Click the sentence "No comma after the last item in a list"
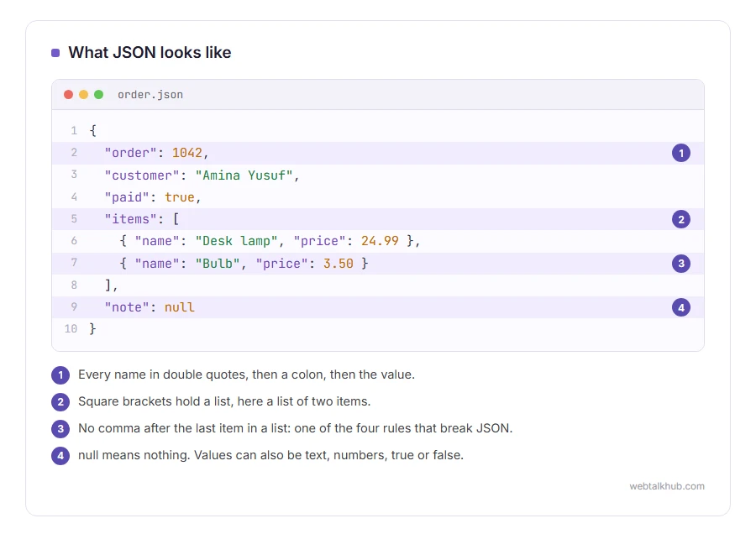Viewport: 756px width, 534px height. 295,428
